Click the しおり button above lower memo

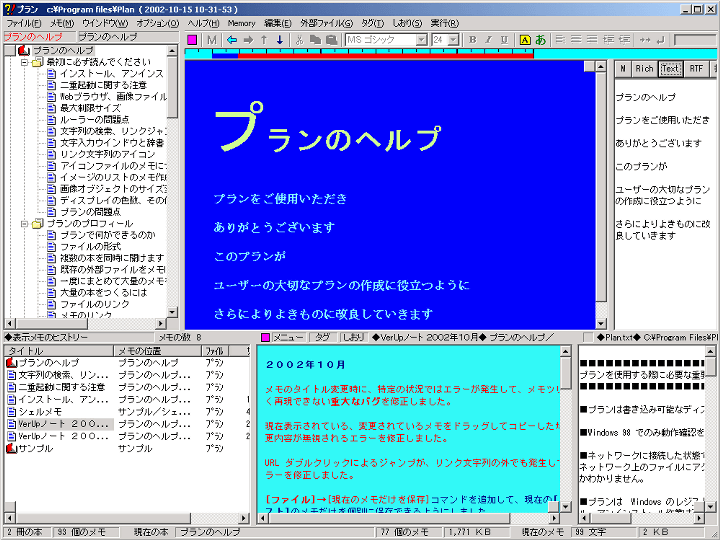coord(353,338)
